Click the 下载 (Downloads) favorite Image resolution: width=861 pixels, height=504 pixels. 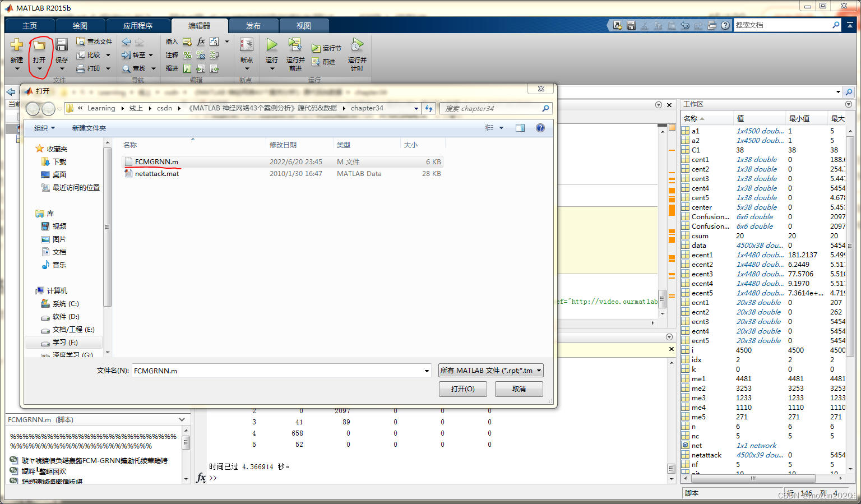click(53, 161)
